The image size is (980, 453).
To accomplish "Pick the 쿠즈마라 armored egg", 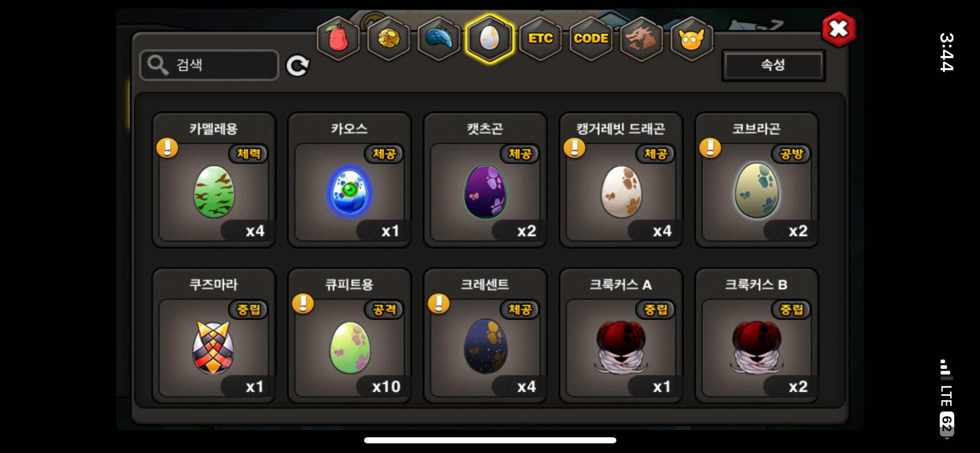I will pyautogui.click(x=214, y=336).
